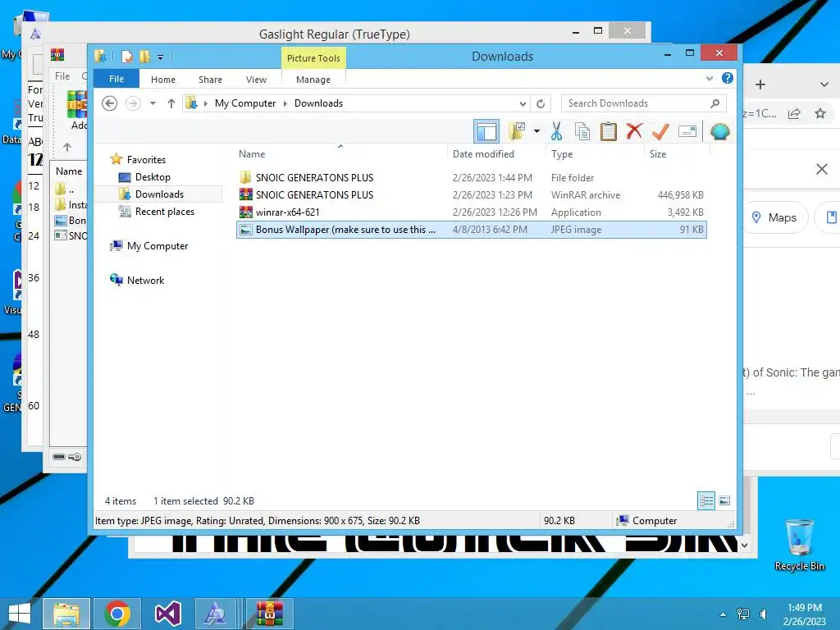Viewport: 840px width, 630px height.
Task: Click the Downloads breadcrumb segment
Action: pyautogui.click(x=319, y=103)
